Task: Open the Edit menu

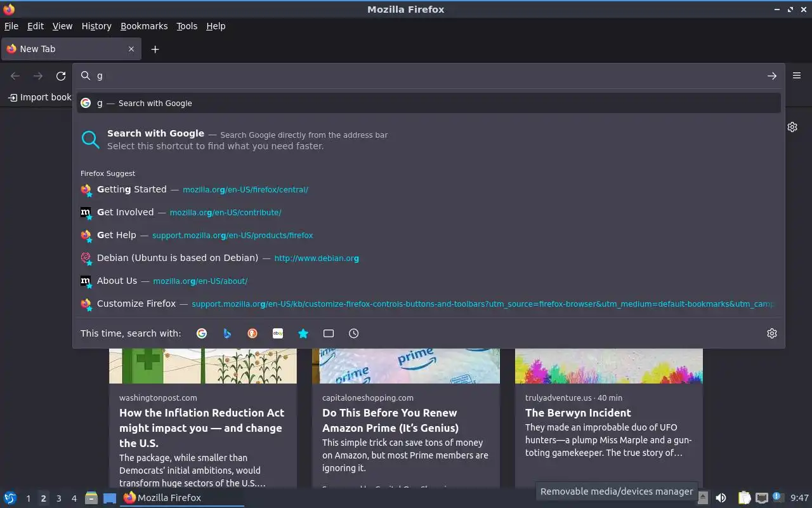Action: coord(36,26)
